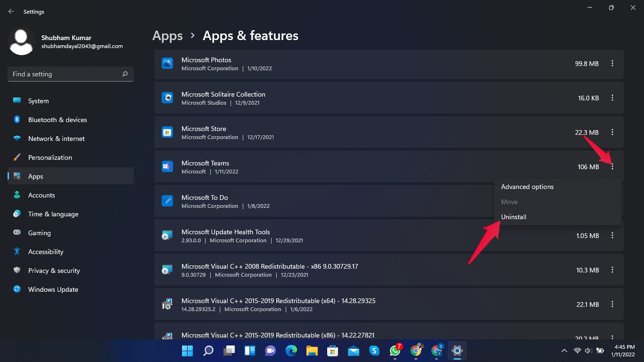Open Shubham Kumar account profile
644x362 pixels.
(x=66, y=41)
